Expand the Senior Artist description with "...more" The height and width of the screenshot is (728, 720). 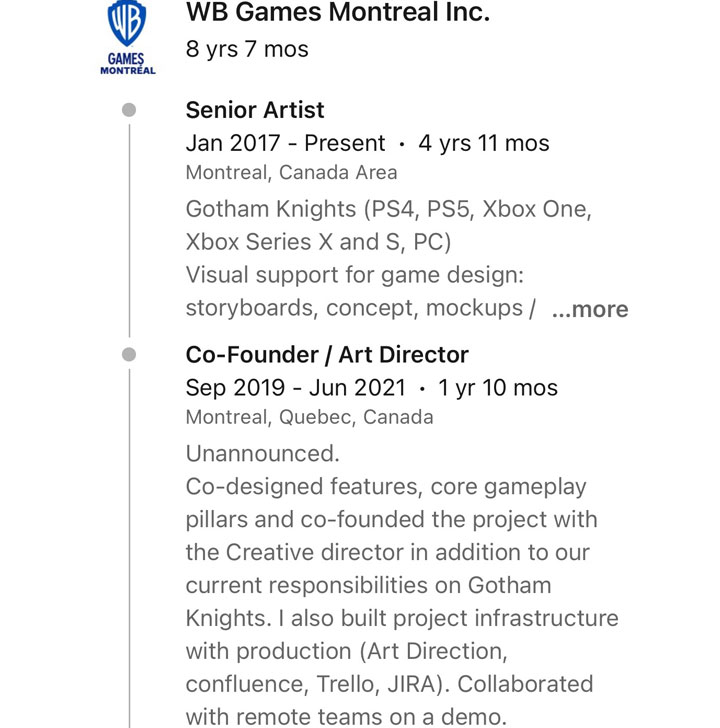[x=590, y=310]
